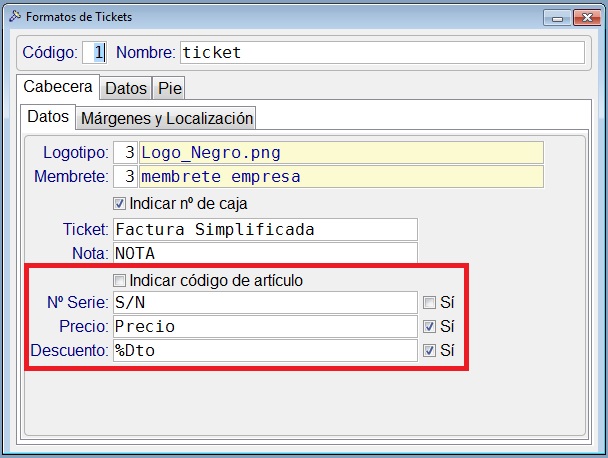Go to the Pie tab
Image resolution: width=608 pixels, height=458 pixels.
pyautogui.click(x=169, y=88)
